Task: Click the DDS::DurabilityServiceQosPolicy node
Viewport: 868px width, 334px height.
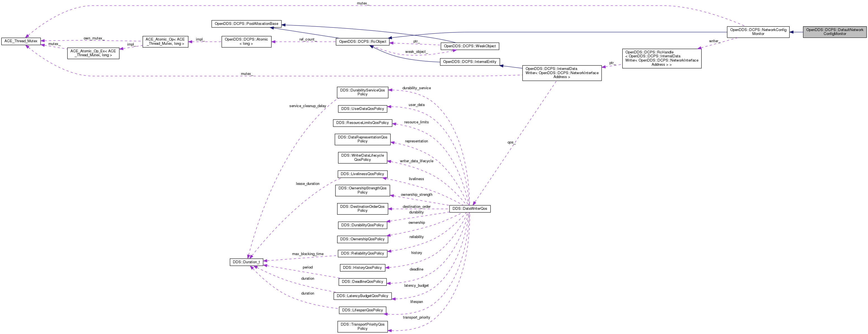Action: pos(363,92)
